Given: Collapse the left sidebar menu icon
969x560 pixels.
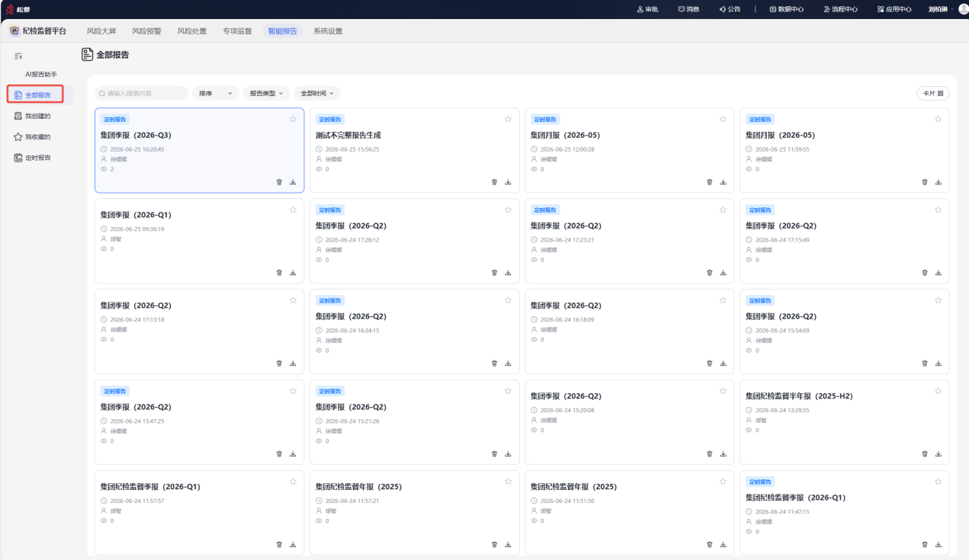Looking at the screenshot, I should [x=18, y=56].
